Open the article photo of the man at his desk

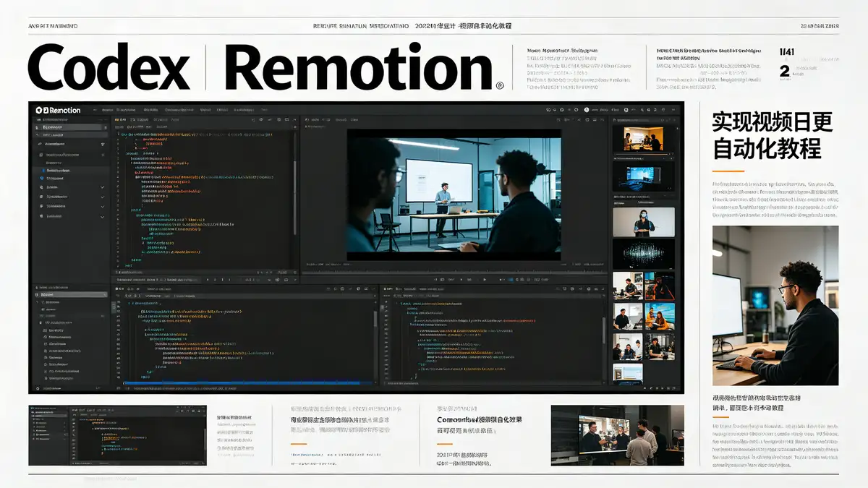tap(775, 306)
